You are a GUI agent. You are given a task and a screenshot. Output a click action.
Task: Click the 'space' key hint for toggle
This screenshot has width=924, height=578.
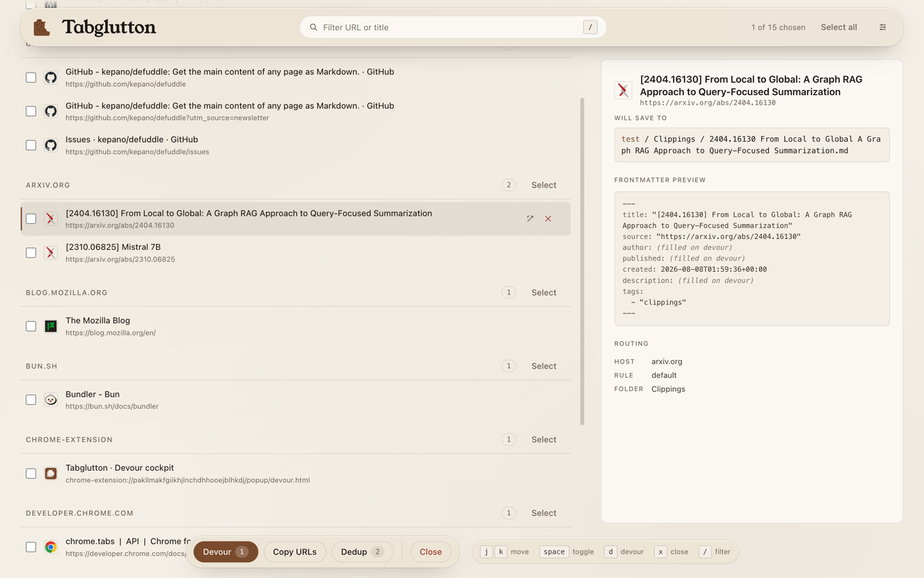point(554,552)
